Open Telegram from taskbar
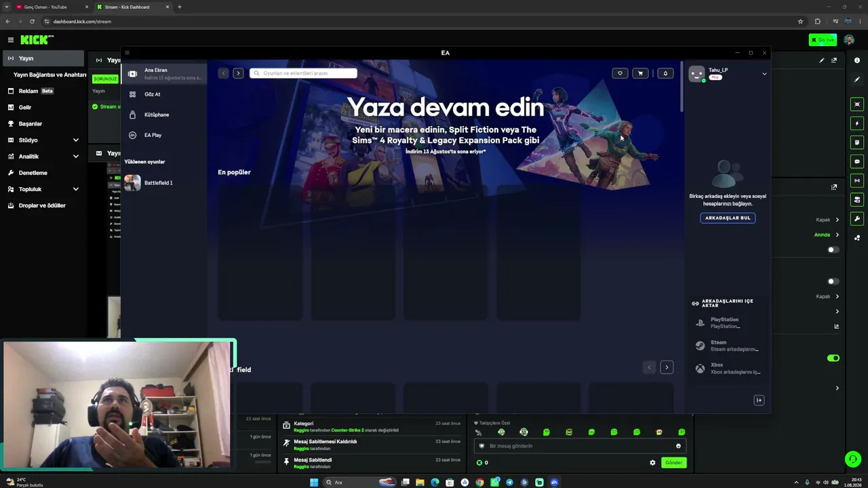 509,483
